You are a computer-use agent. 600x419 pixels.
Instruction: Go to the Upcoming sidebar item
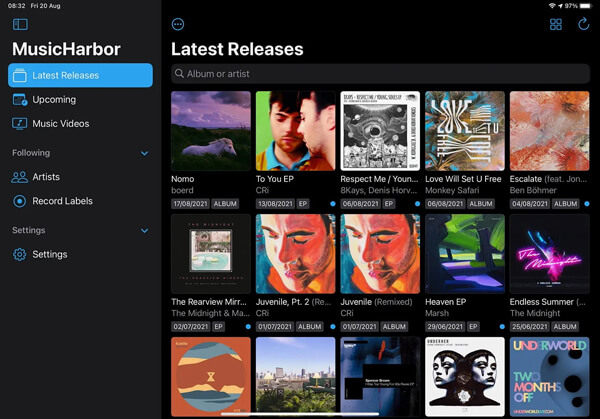pos(54,100)
